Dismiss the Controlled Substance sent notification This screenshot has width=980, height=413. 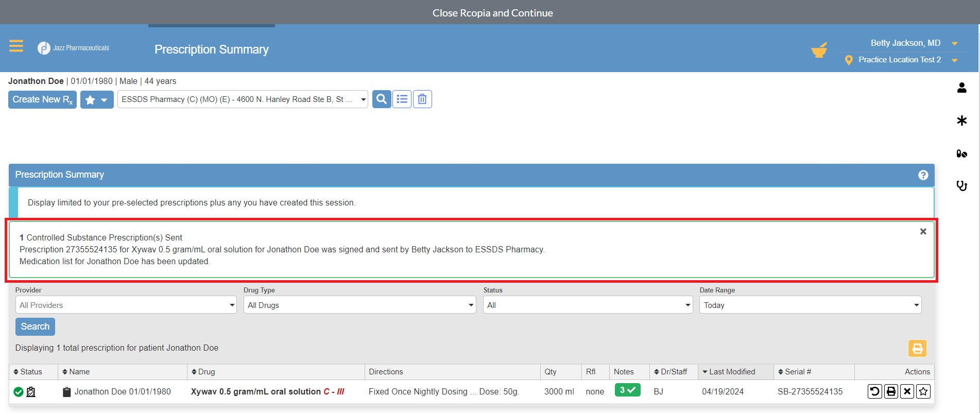tap(923, 232)
